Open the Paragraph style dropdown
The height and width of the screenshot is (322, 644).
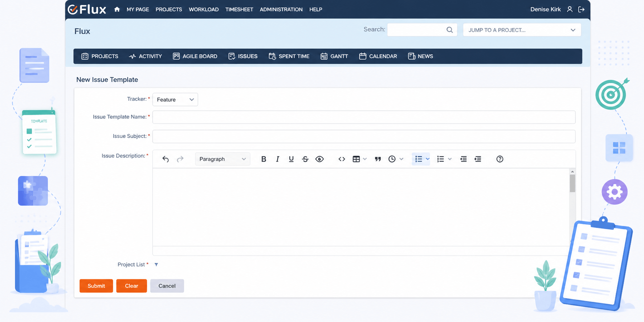pyautogui.click(x=223, y=159)
